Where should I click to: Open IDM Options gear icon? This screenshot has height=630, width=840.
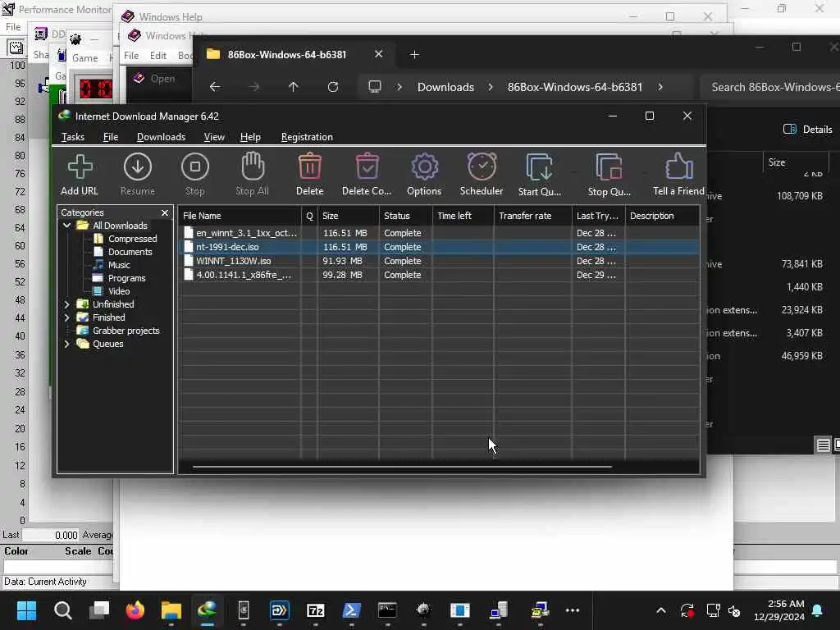424,167
